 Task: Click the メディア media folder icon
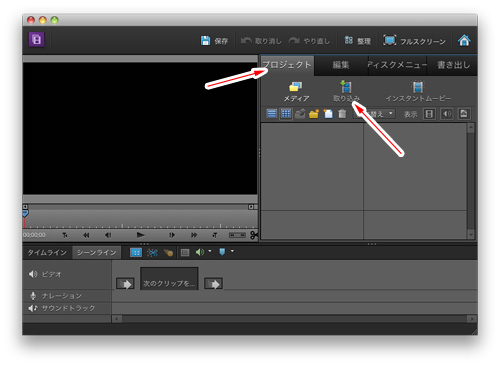(x=295, y=87)
